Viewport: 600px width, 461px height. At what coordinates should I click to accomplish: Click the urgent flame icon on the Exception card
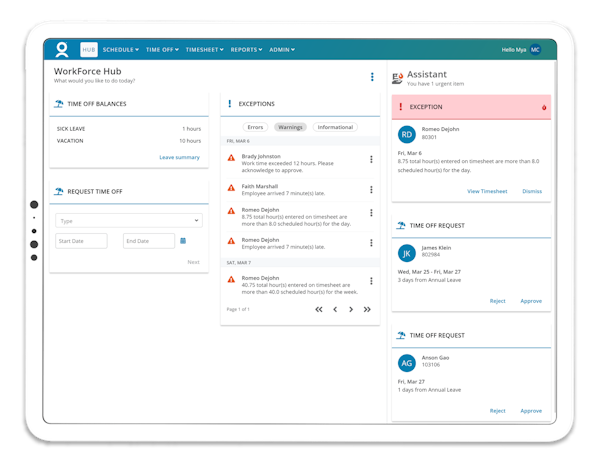(544, 108)
